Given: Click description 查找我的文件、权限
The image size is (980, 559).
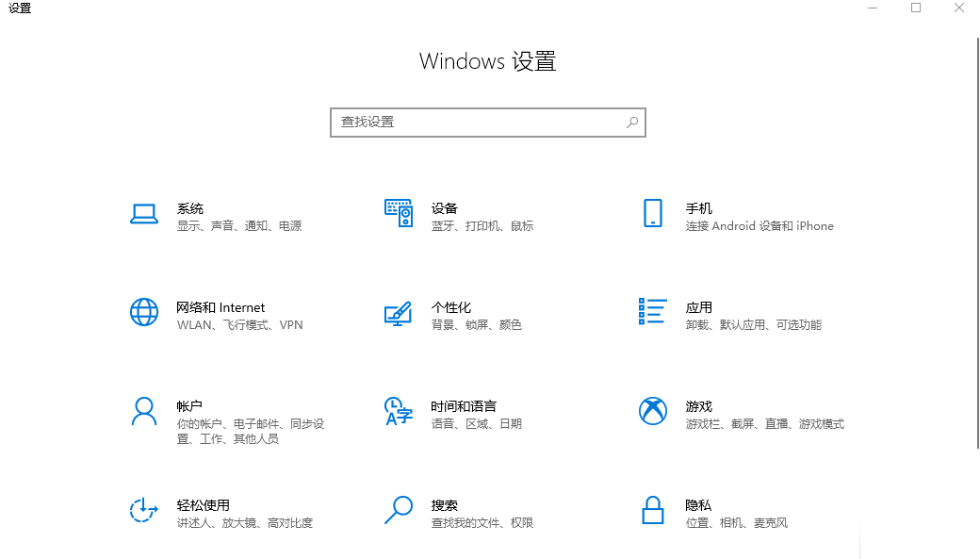Looking at the screenshot, I should tap(482, 523).
